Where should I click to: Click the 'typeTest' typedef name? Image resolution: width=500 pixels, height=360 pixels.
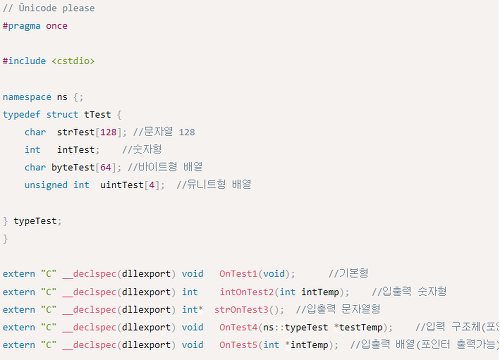35,221
